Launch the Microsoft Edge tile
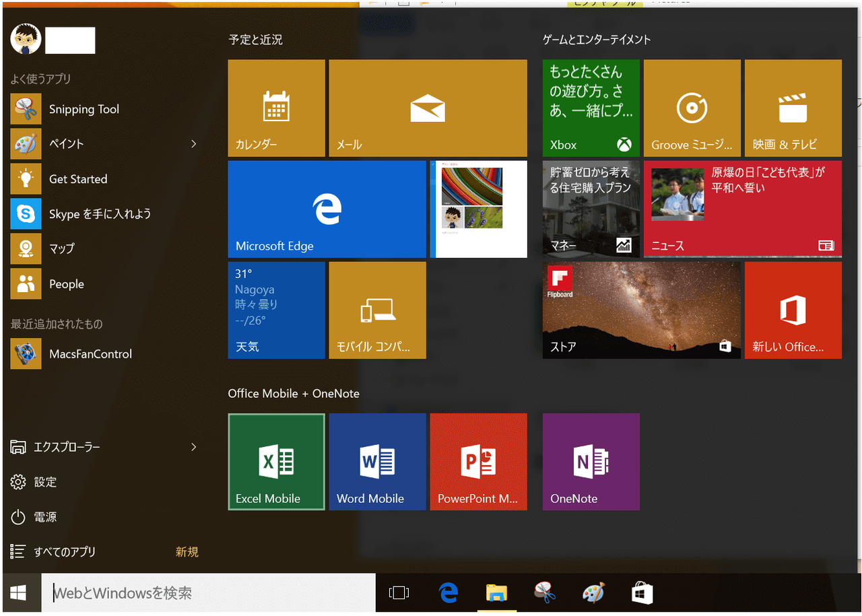This screenshot has height=616, width=862. [327, 209]
